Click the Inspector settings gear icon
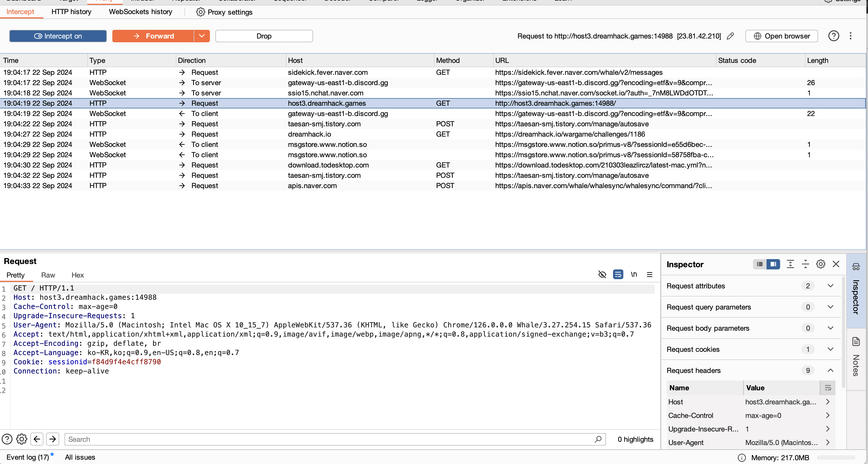This screenshot has height=464, width=868. [x=821, y=264]
